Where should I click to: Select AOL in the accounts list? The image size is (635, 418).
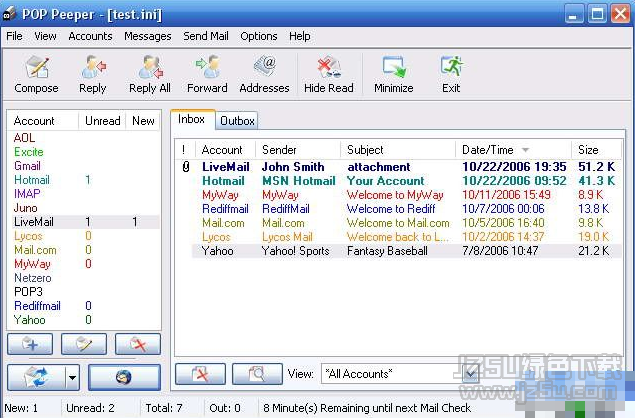pos(24,138)
